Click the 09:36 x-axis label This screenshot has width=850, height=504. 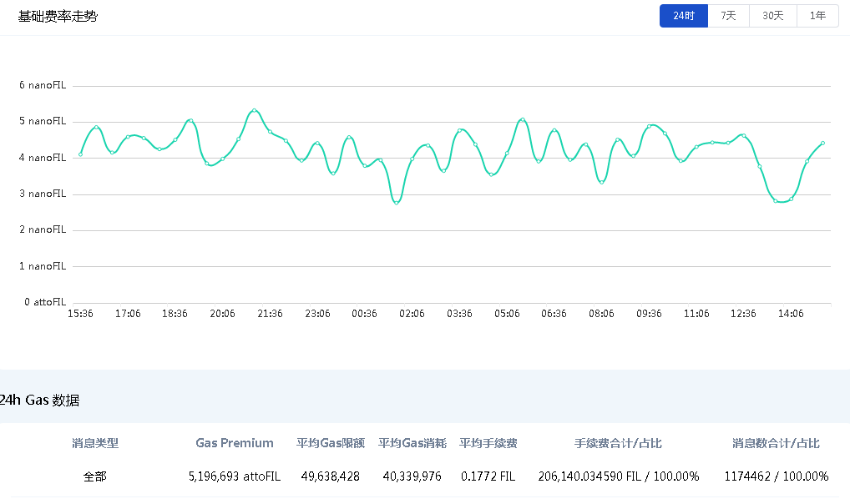(649, 313)
